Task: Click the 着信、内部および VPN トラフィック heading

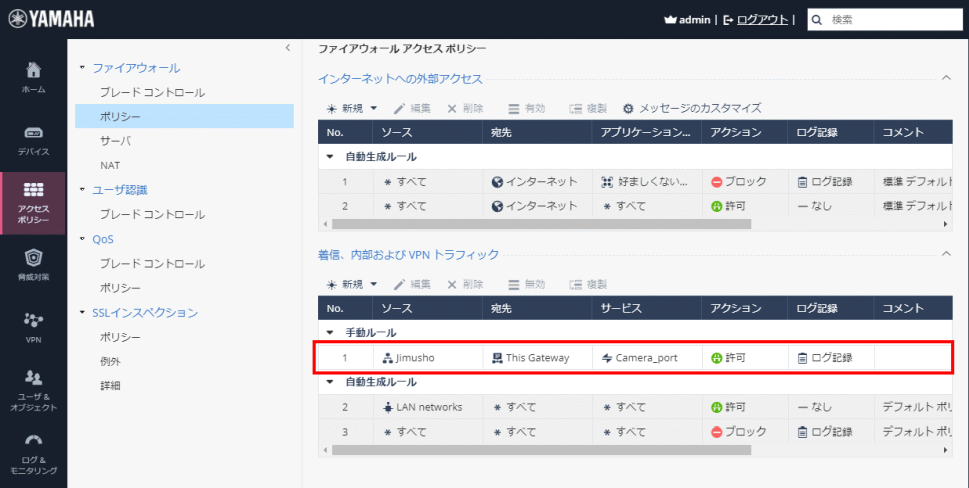Action: click(408, 255)
